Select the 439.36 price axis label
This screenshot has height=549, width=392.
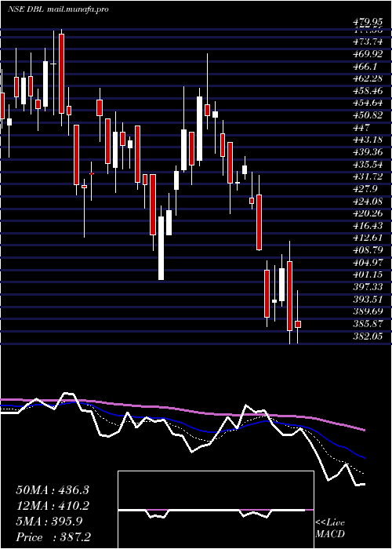pos(368,152)
